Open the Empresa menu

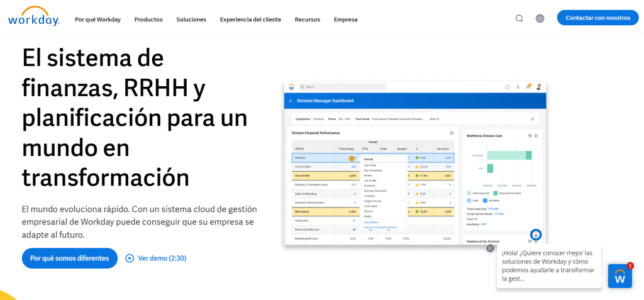tap(345, 19)
